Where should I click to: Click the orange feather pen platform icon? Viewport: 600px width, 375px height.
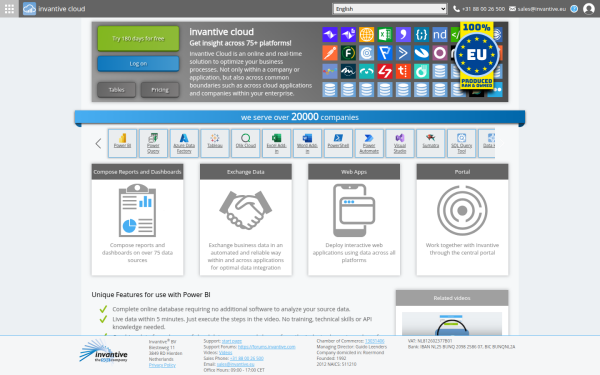[x=329, y=53]
